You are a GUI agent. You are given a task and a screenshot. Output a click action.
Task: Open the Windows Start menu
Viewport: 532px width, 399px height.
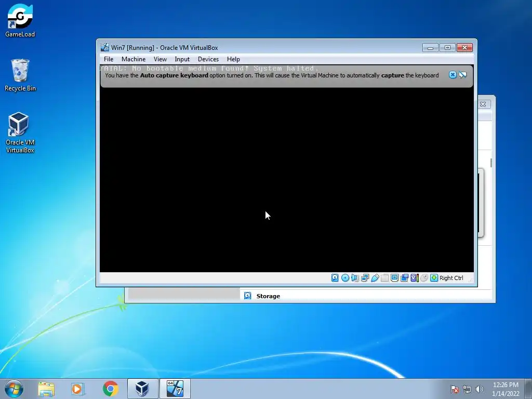coord(14,389)
